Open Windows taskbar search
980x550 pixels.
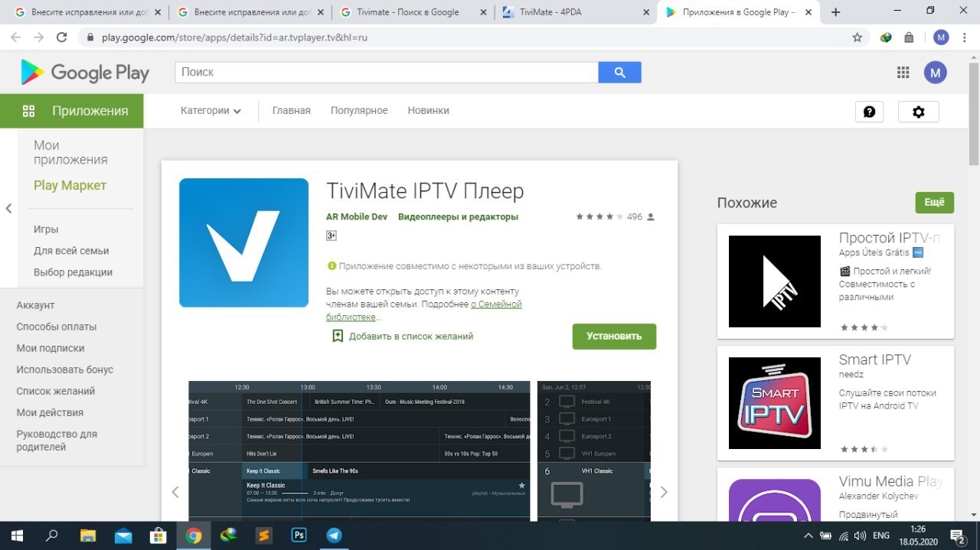point(52,535)
